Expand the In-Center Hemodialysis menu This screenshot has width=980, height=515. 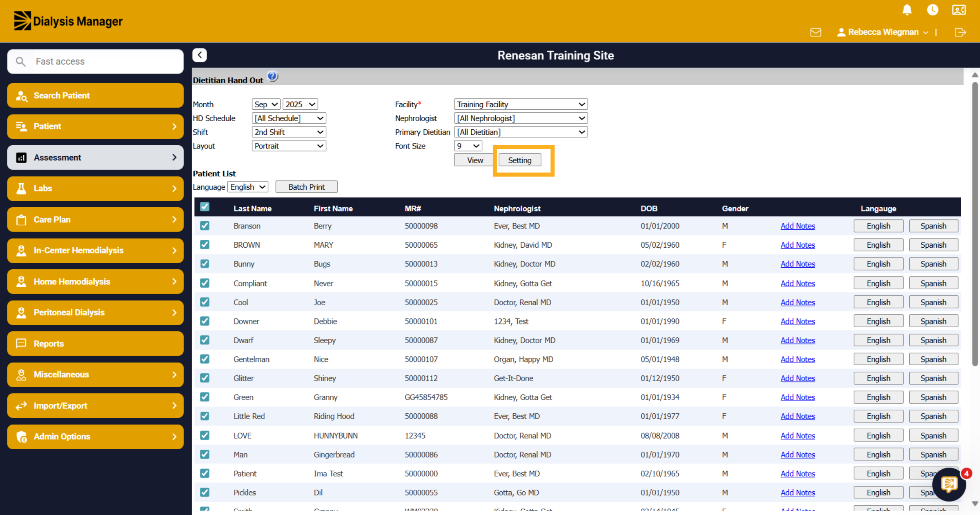point(95,251)
